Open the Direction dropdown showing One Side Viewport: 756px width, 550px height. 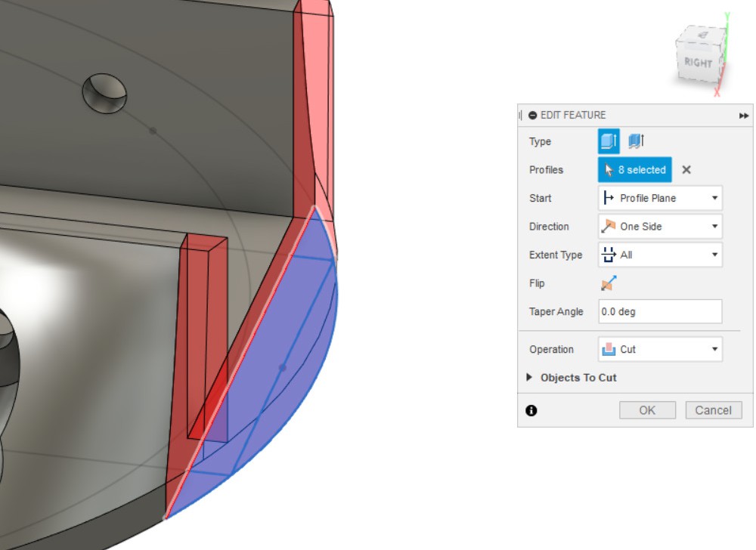[x=660, y=227]
